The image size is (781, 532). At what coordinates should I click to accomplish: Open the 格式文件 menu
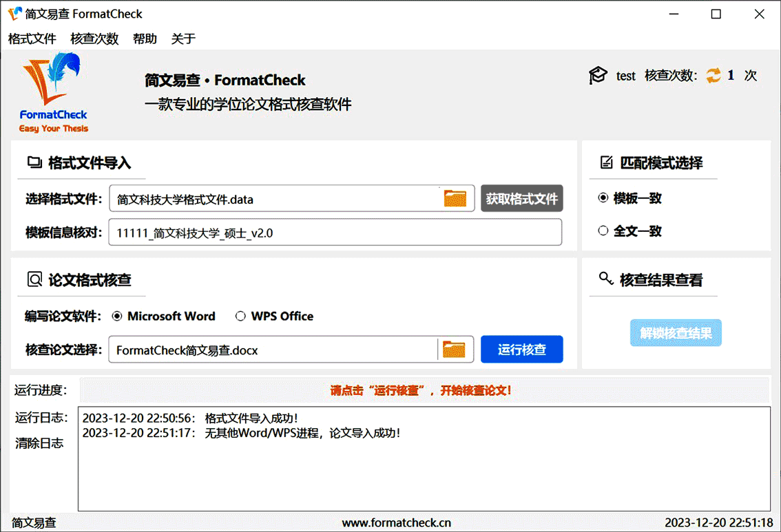[x=32, y=39]
